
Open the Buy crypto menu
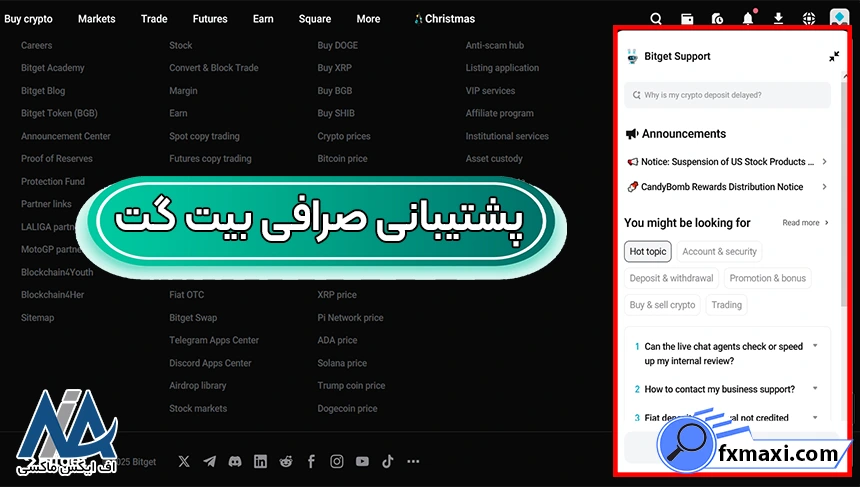click(29, 19)
